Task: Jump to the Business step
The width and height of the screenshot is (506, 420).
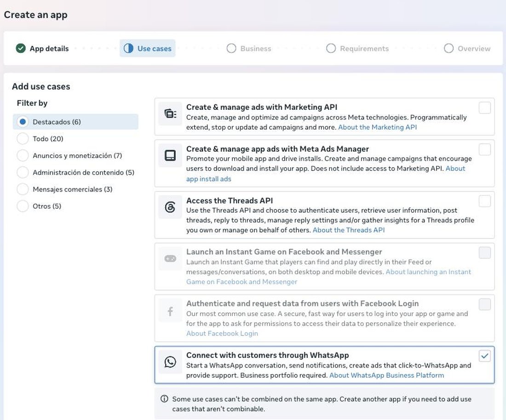Action: pyautogui.click(x=249, y=48)
